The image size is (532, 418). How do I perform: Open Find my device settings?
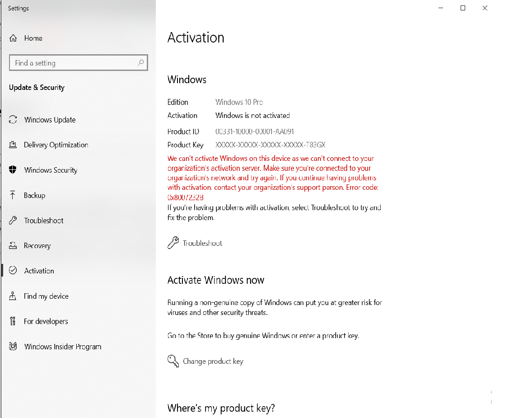[46, 296]
